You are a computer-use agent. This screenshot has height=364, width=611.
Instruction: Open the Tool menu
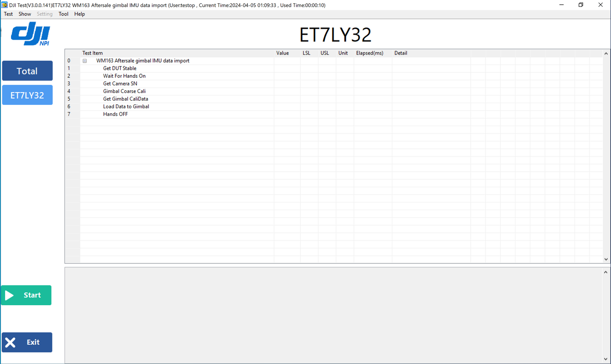63,14
